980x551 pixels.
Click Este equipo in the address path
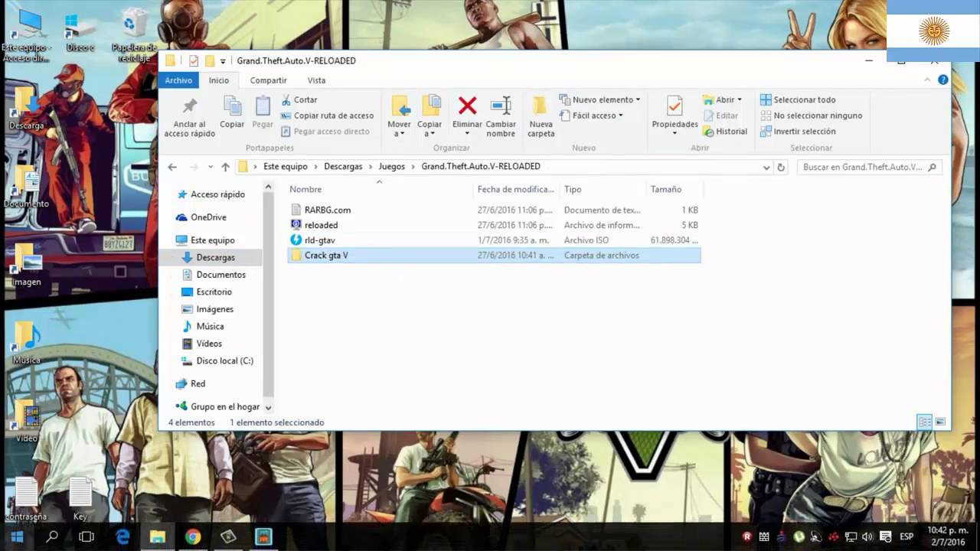[286, 167]
